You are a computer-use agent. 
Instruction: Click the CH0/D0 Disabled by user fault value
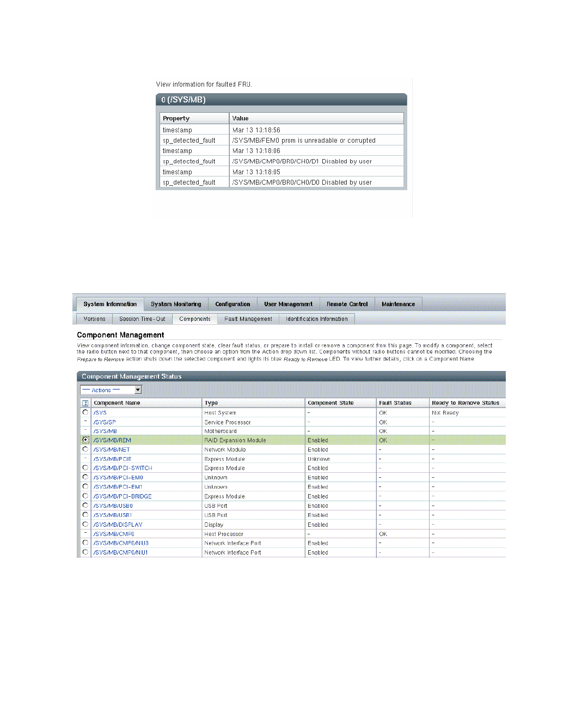pyautogui.click(x=302, y=182)
